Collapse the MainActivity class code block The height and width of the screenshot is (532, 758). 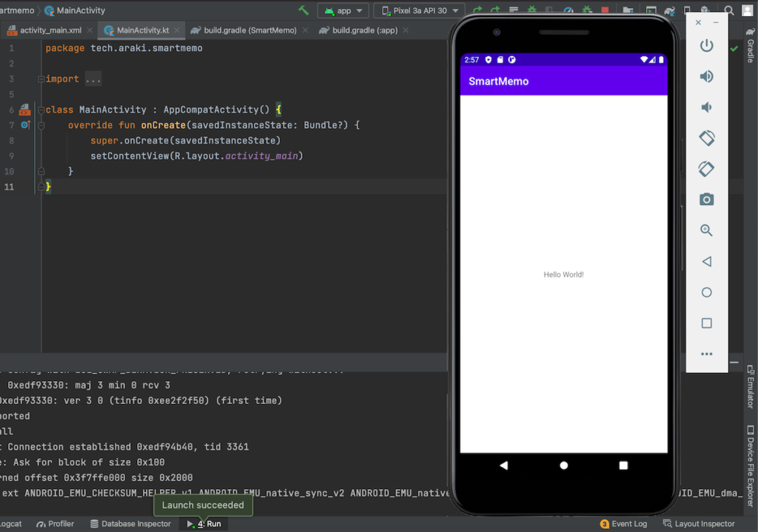[41, 110]
